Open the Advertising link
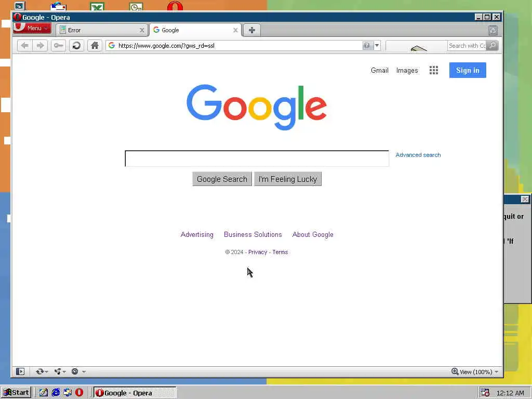This screenshot has width=532, height=399. [197, 234]
